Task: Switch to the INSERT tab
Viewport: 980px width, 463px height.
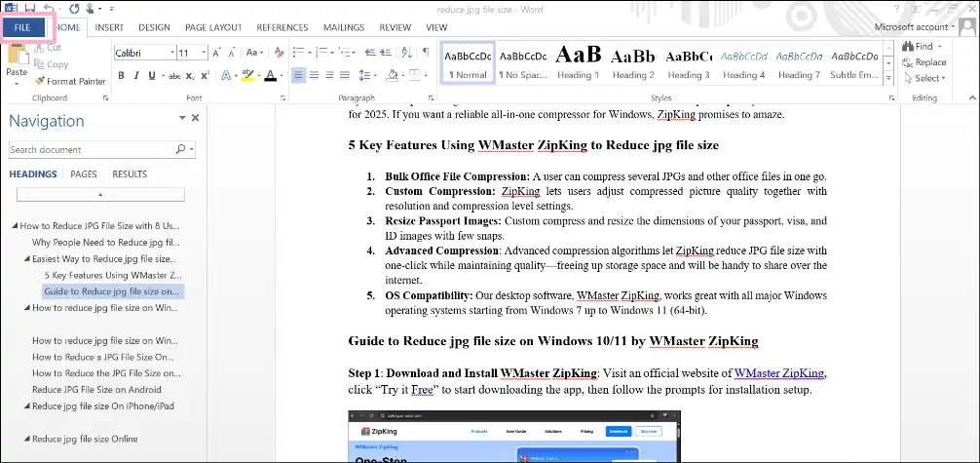Action: (109, 27)
